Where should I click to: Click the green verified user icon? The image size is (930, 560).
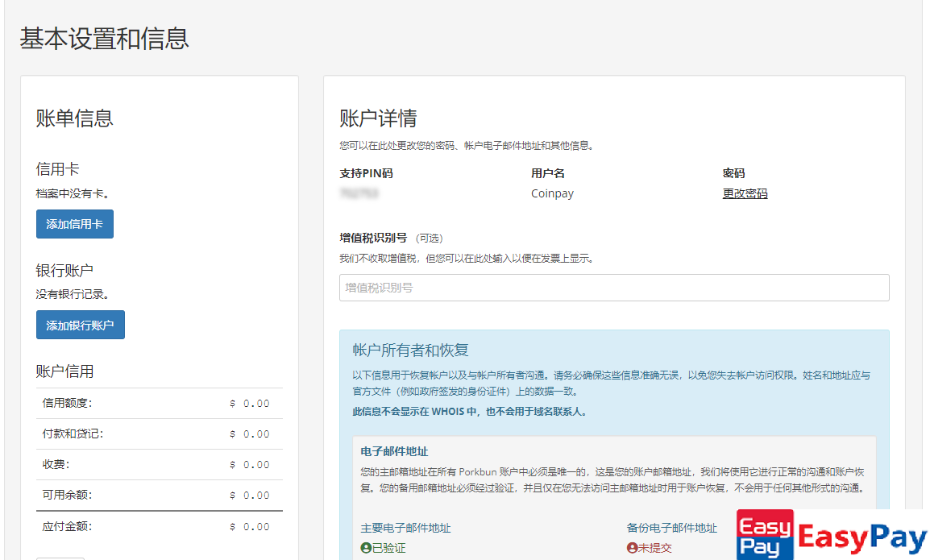tap(366, 548)
